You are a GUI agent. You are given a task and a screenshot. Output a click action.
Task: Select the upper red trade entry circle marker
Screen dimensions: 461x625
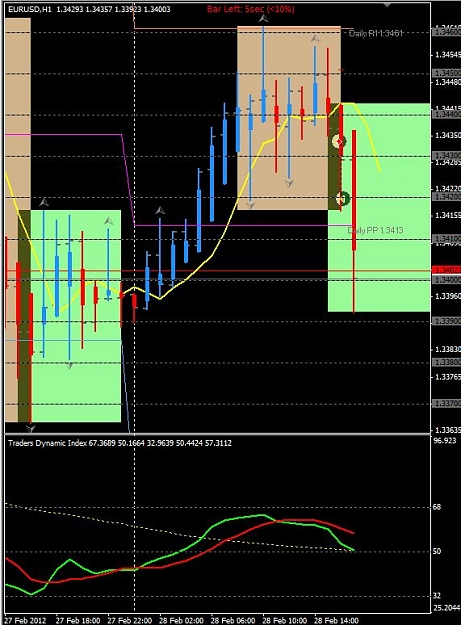[339, 141]
